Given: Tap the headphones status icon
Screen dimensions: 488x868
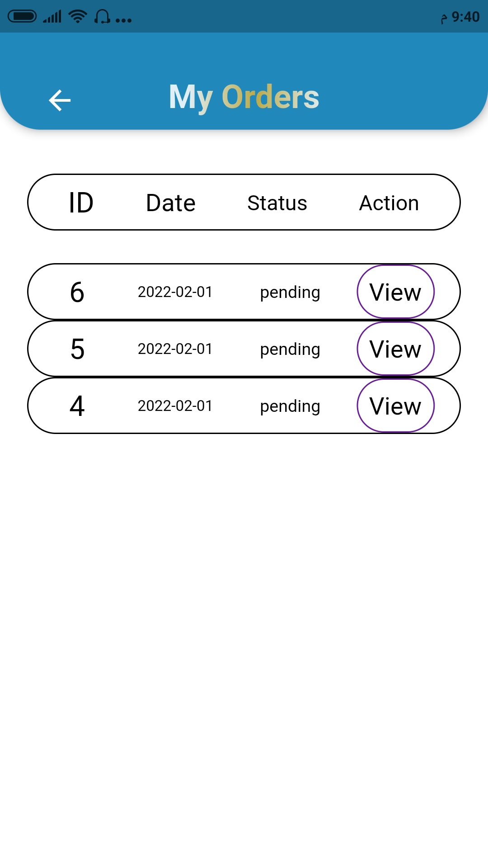Looking at the screenshot, I should 102,17.
